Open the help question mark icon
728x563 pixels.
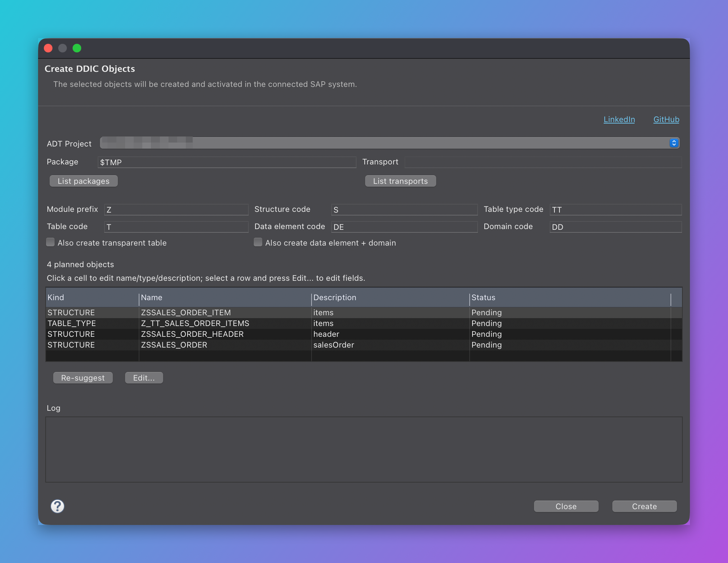click(x=57, y=506)
